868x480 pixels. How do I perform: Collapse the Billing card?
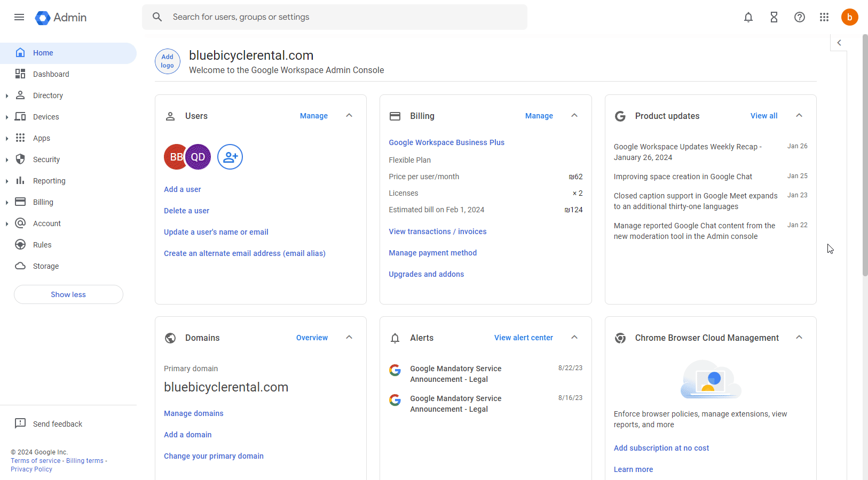(574, 116)
